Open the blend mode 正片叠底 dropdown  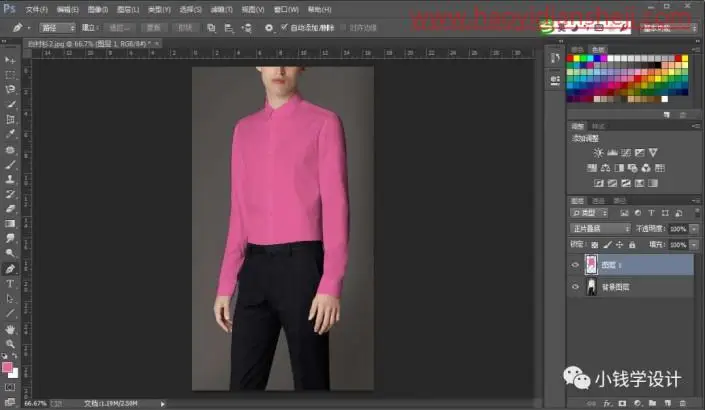(600, 228)
